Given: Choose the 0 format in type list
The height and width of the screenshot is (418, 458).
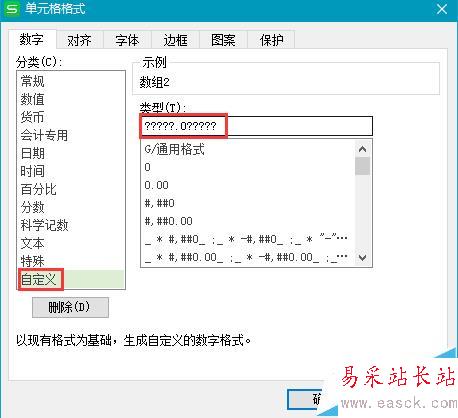Looking at the screenshot, I should (x=248, y=167).
